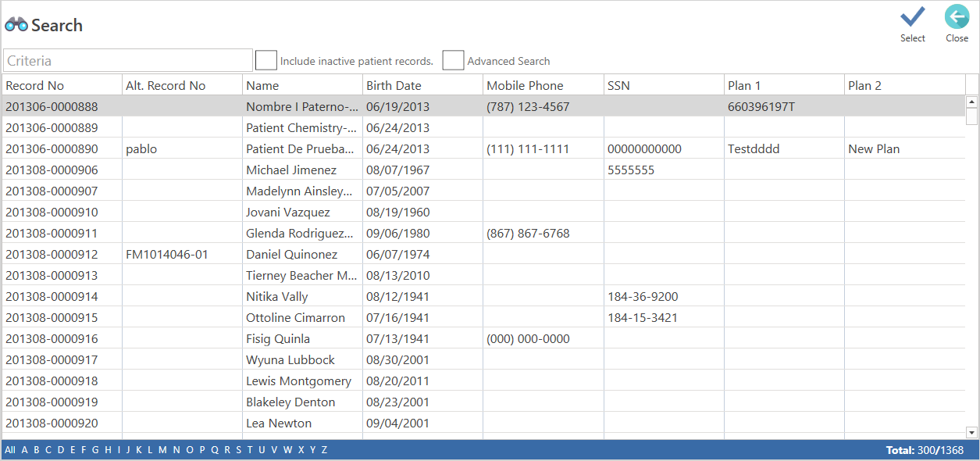This screenshot has height=461, width=980.
Task: Filter patients by letter S
Action: click(239, 450)
